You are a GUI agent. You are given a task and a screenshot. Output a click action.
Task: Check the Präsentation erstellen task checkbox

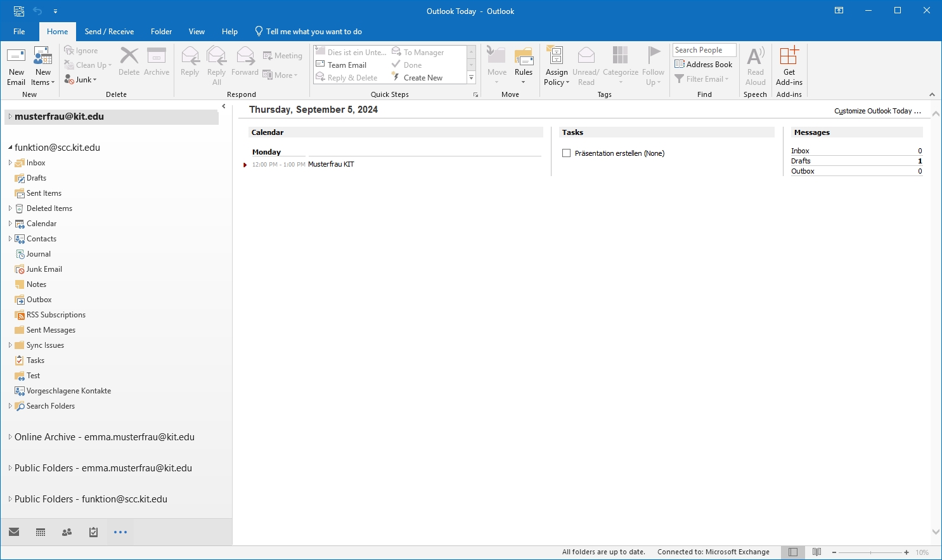[567, 153]
